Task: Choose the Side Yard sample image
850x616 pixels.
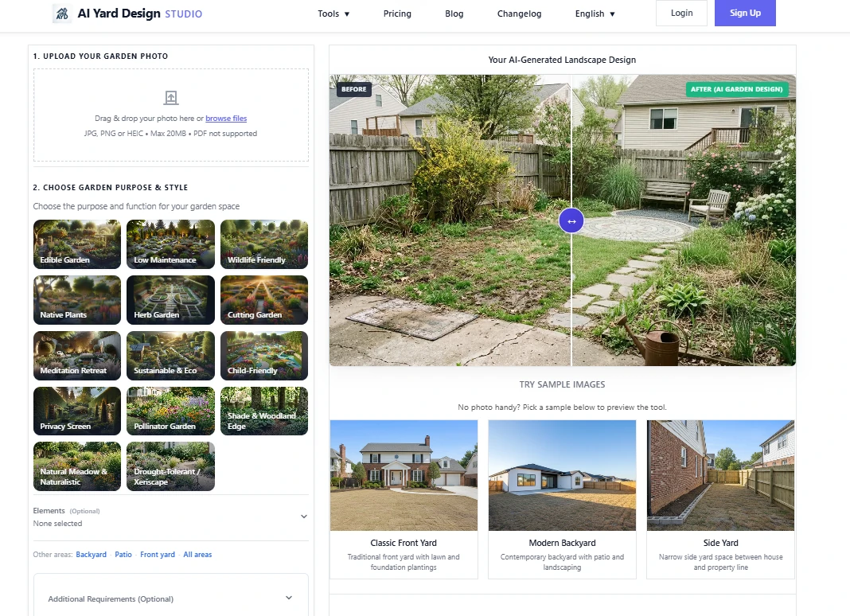Action: click(x=720, y=500)
